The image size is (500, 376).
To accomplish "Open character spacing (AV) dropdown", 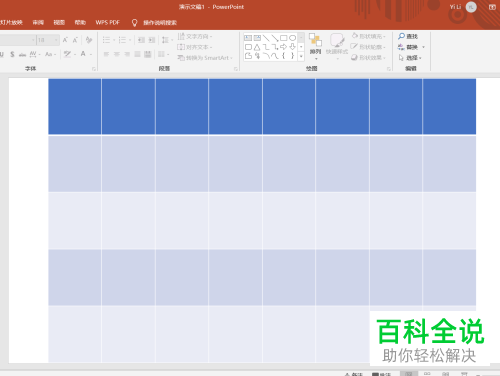I will (35, 54).
